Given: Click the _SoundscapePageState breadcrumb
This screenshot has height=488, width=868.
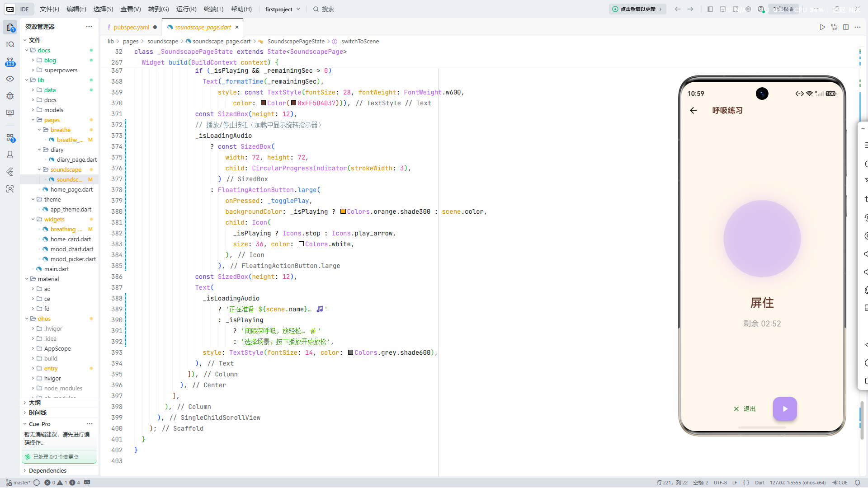Looking at the screenshot, I should click(295, 41).
